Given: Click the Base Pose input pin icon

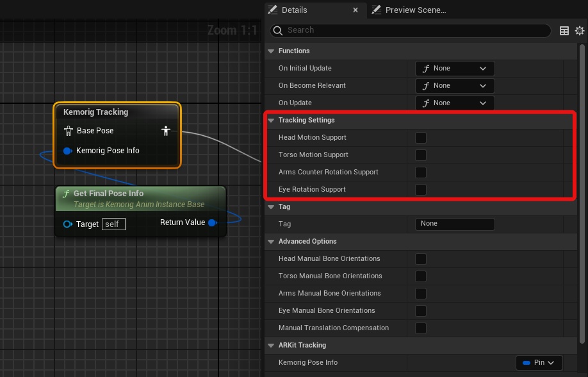Looking at the screenshot, I should (x=69, y=131).
